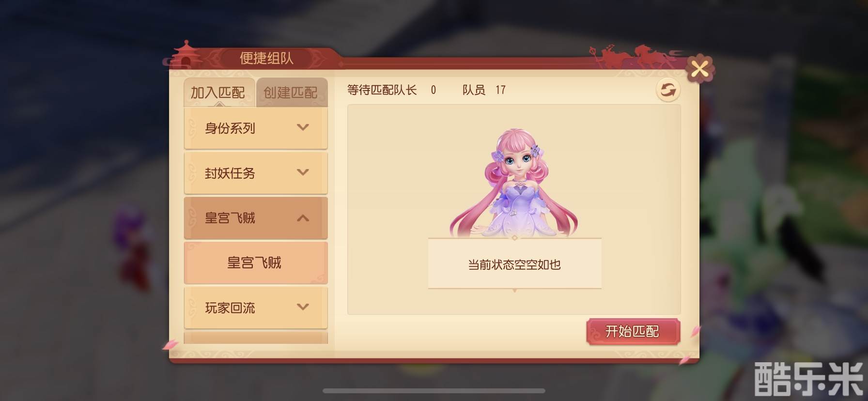Click the 队员 17 count label
The image size is (868, 401).
pos(484,90)
